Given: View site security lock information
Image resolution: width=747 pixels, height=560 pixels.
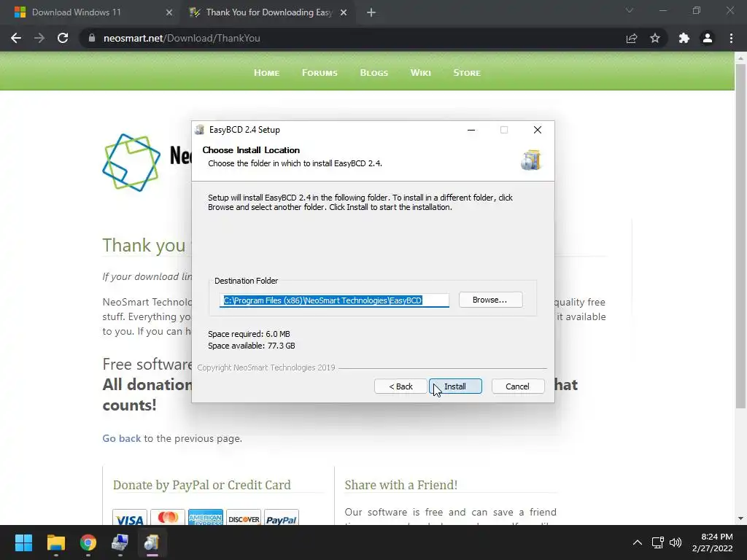Looking at the screenshot, I should coord(92,38).
